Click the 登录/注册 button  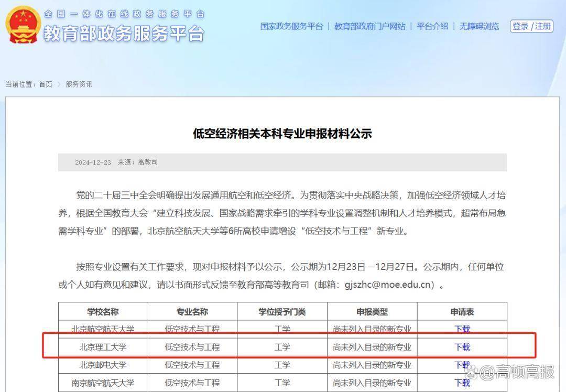coord(531,26)
